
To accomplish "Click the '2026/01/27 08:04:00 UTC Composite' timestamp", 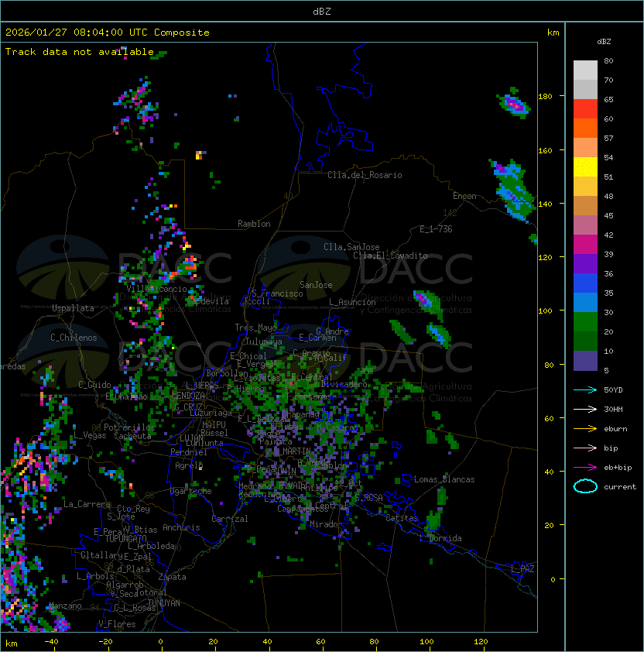I will (x=108, y=33).
